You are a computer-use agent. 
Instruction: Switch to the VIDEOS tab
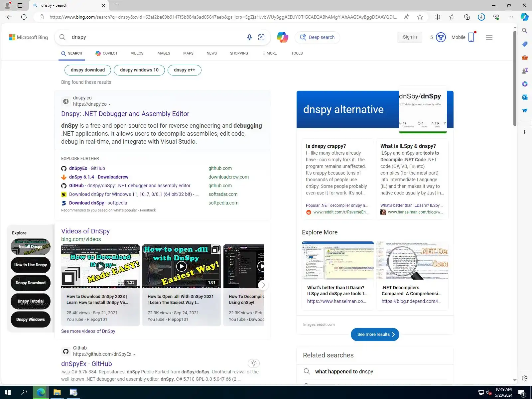point(137,53)
